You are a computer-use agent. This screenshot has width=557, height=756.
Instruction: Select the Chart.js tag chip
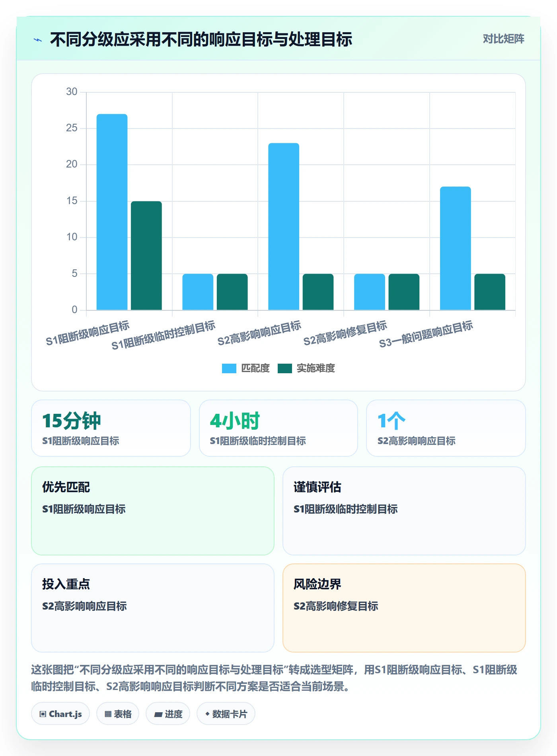click(60, 714)
